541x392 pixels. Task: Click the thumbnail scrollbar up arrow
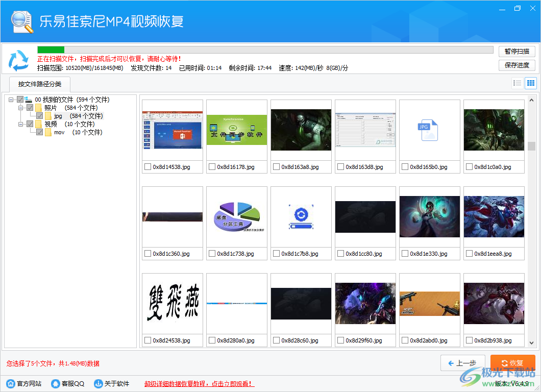click(x=532, y=100)
